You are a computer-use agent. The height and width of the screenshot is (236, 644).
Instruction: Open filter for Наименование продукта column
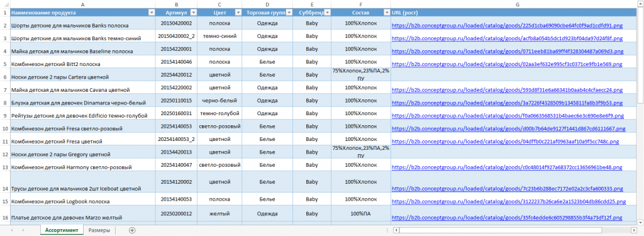pos(152,13)
